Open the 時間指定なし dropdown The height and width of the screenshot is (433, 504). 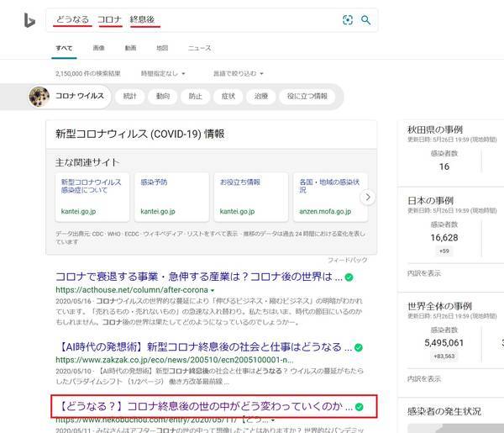click(x=163, y=74)
